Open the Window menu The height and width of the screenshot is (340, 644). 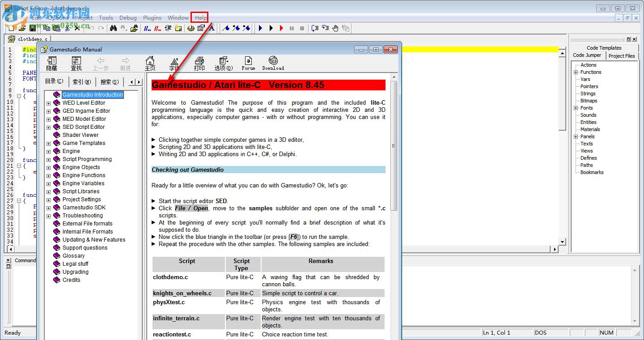point(178,17)
